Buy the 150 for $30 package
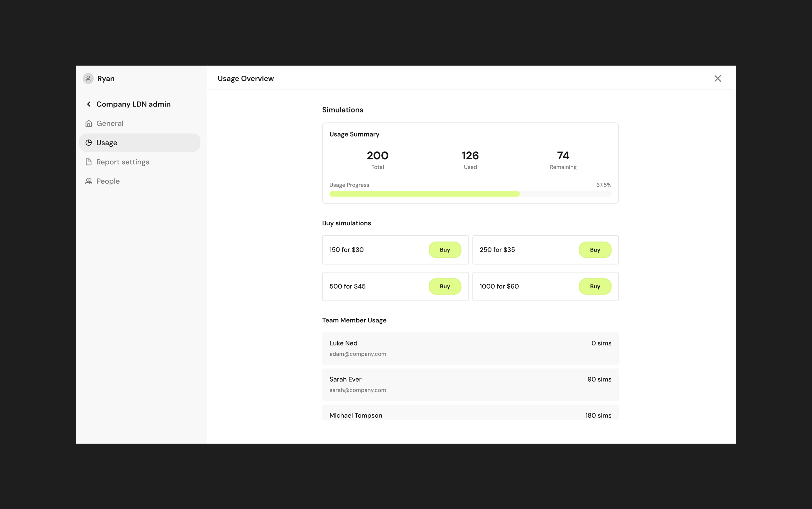The image size is (812, 509). tap(444, 250)
